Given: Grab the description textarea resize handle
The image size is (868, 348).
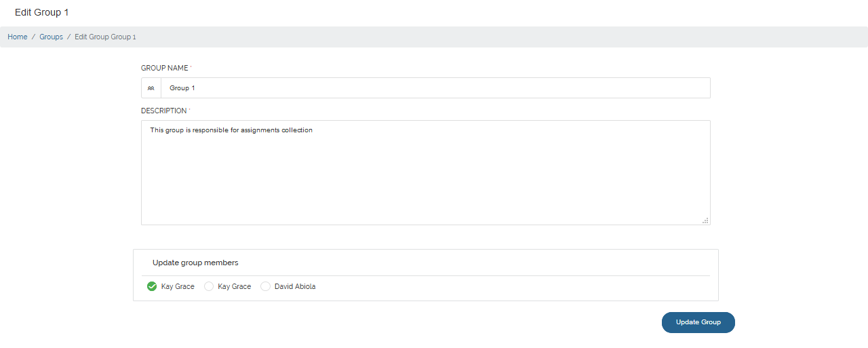Looking at the screenshot, I should coord(705,220).
